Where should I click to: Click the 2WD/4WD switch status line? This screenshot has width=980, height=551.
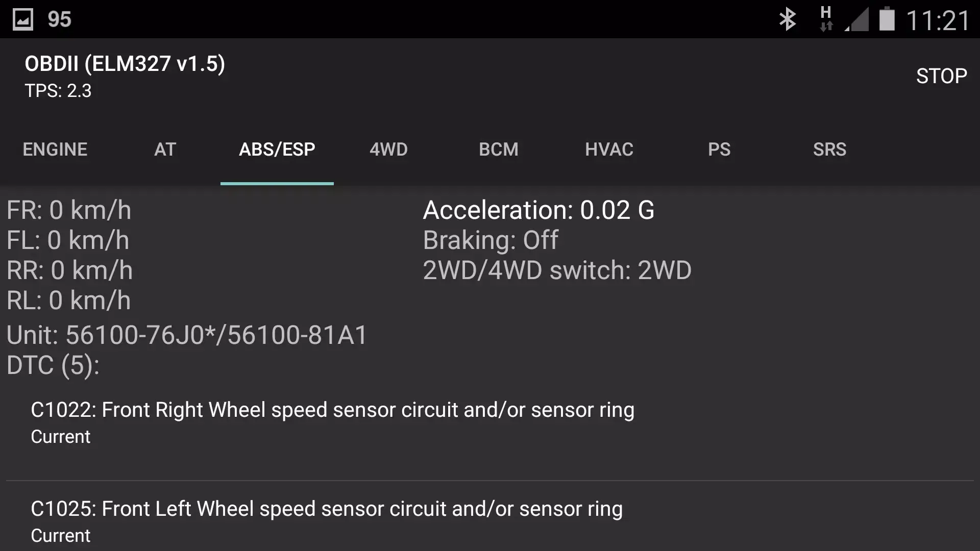[557, 270]
